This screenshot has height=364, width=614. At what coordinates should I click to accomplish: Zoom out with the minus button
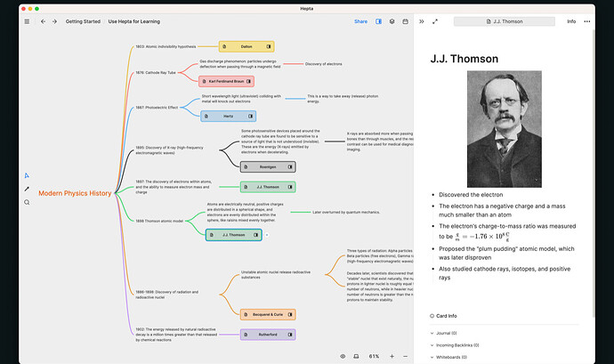tap(405, 357)
